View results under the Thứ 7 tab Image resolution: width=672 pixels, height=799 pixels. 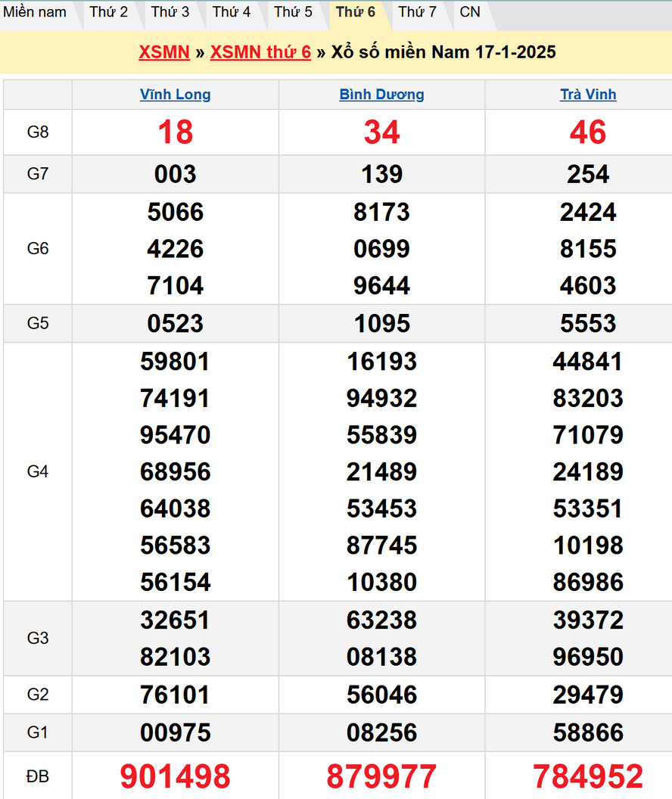point(417,12)
